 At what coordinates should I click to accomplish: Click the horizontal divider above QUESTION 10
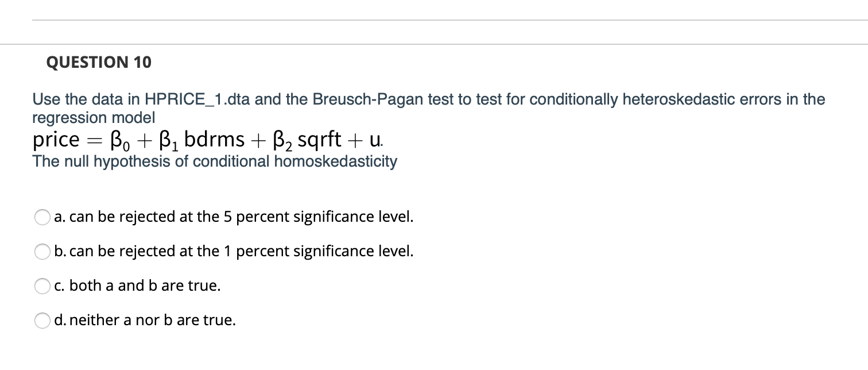434,43
